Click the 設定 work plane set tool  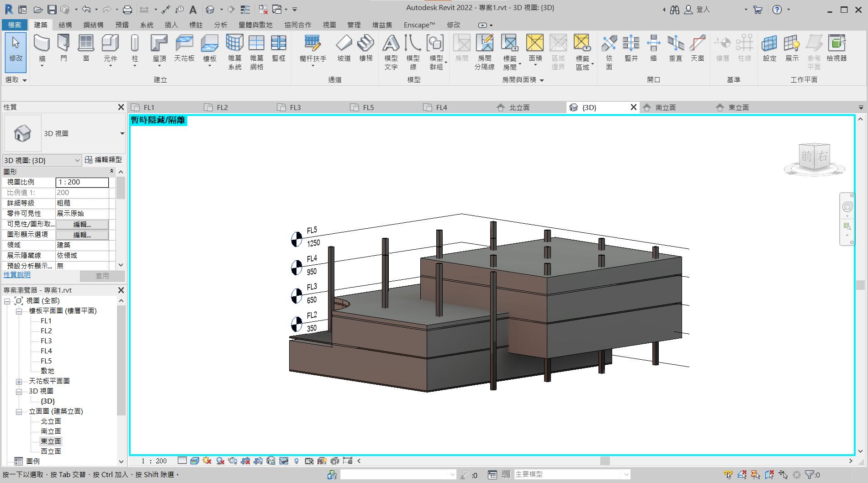[x=770, y=48]
